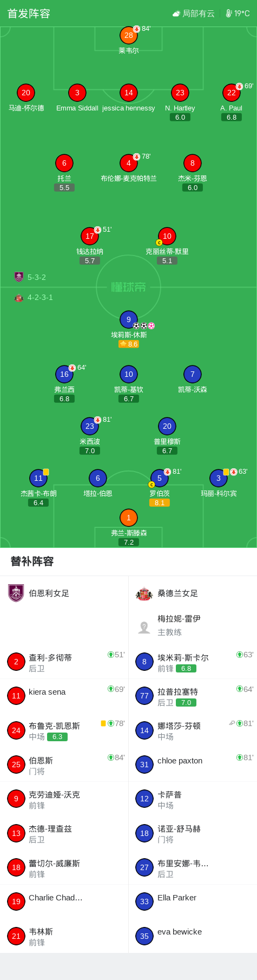
Task: Select red player number 28 at goal
Action: click(x=129, y=35)
